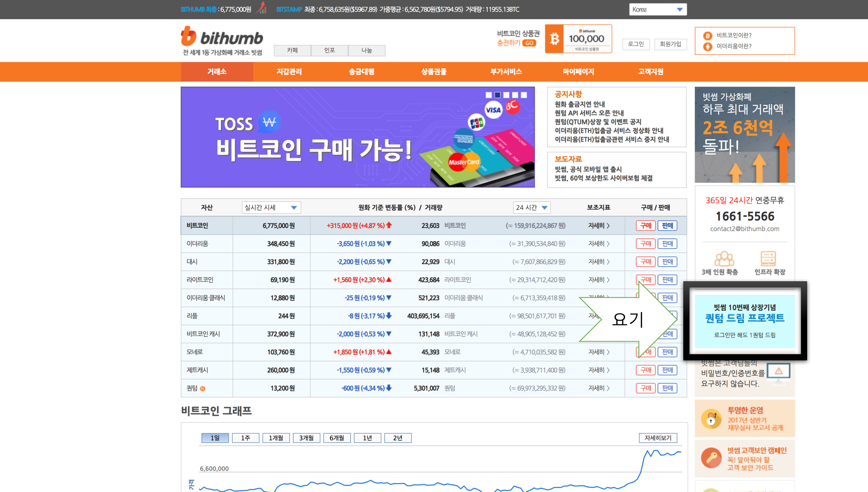Open notice 퀀텀 API 서비스 오픈 안내
Image resolution: width=868 pixels, height=492 pixels.
tap(589, 113)
